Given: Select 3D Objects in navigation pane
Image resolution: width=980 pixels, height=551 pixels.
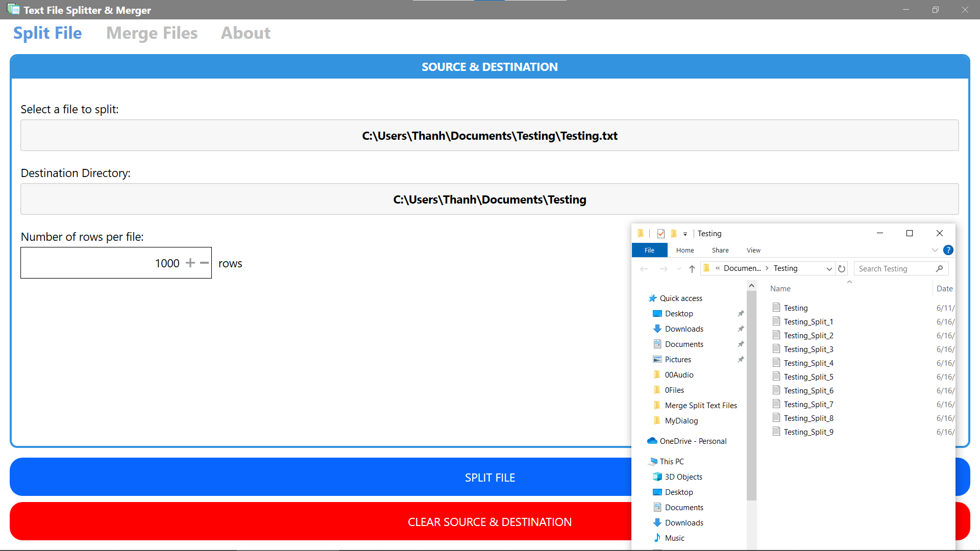Looking at the screenshot, I should [683, 477].
